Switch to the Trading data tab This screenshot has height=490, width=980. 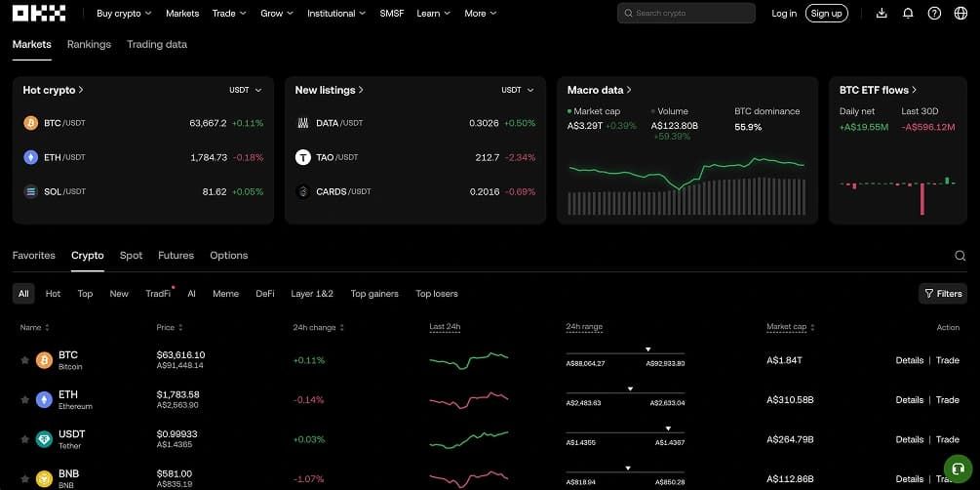tap(157, 45)
